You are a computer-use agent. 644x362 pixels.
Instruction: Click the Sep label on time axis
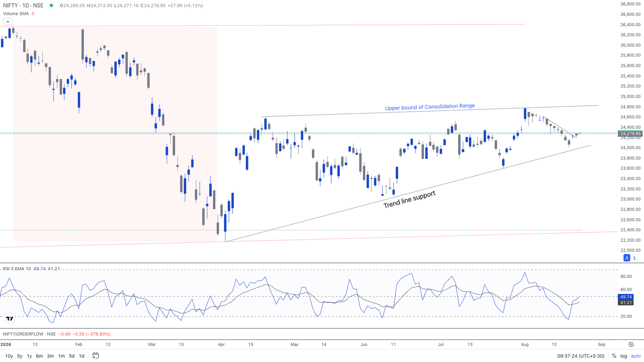pyautogui.click(x=602, y=344)
